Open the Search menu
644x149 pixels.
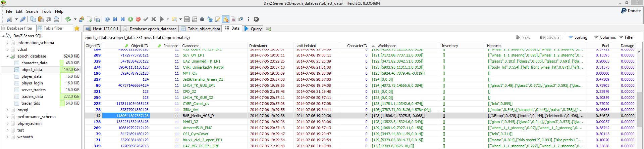(32, 11)
